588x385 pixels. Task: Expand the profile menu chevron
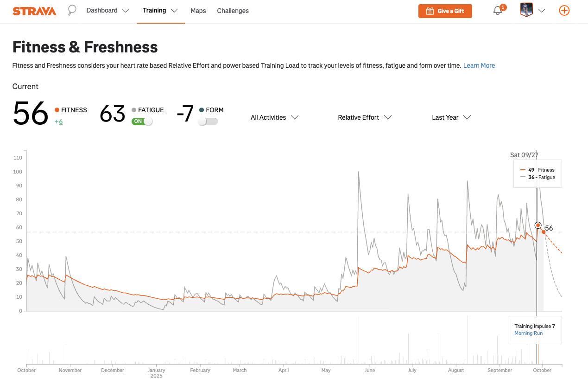coord(541,11)
